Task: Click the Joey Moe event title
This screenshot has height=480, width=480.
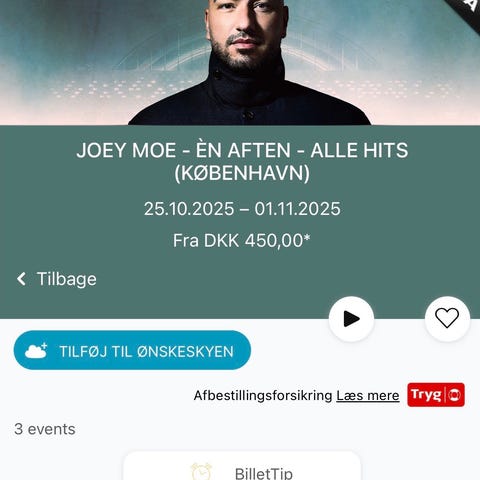Action: click(242, 162)
